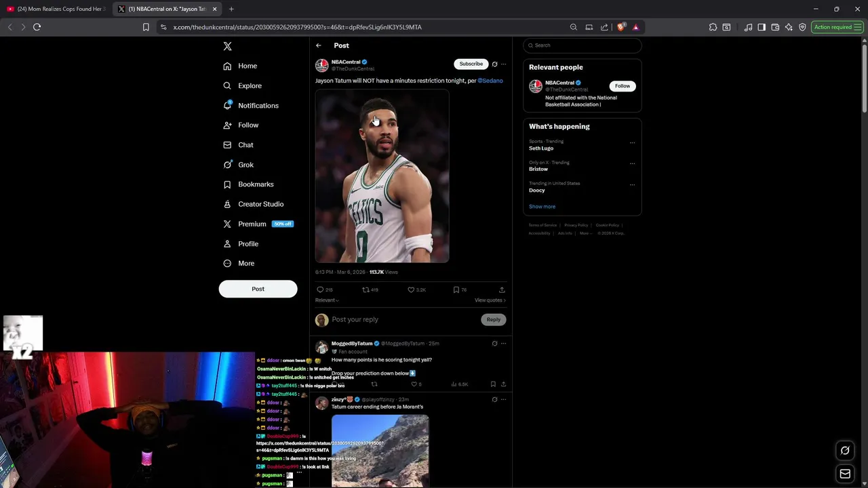Bookmark MoggedByTatum's reply
The height and width of the screenshot is (488, 868).
click(493, 384)
